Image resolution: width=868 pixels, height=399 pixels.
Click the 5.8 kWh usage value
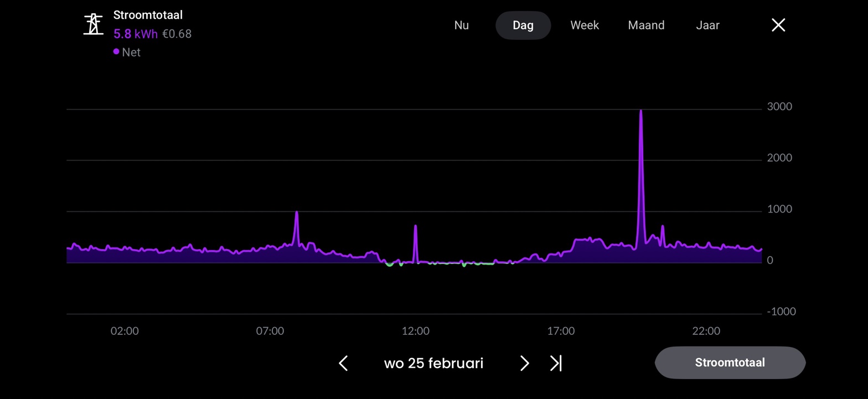pos(135,34)
